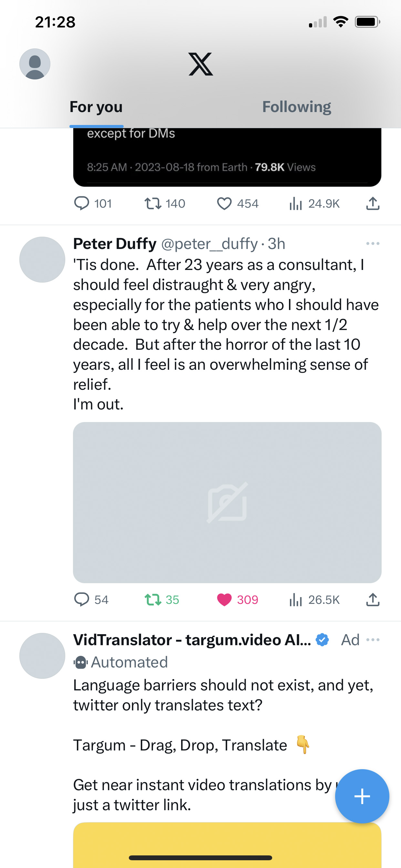View 24.9K views analytics icon
Screen dimensions: 401x868
click(314, 203)
